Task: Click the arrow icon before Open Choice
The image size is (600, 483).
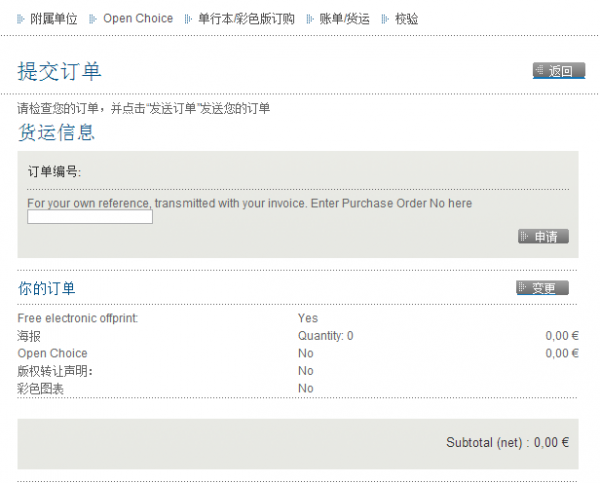Action: click(x=93, y=19)
